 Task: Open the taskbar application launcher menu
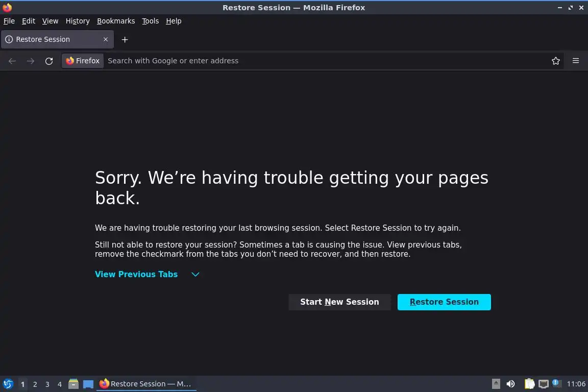point(8,384)
